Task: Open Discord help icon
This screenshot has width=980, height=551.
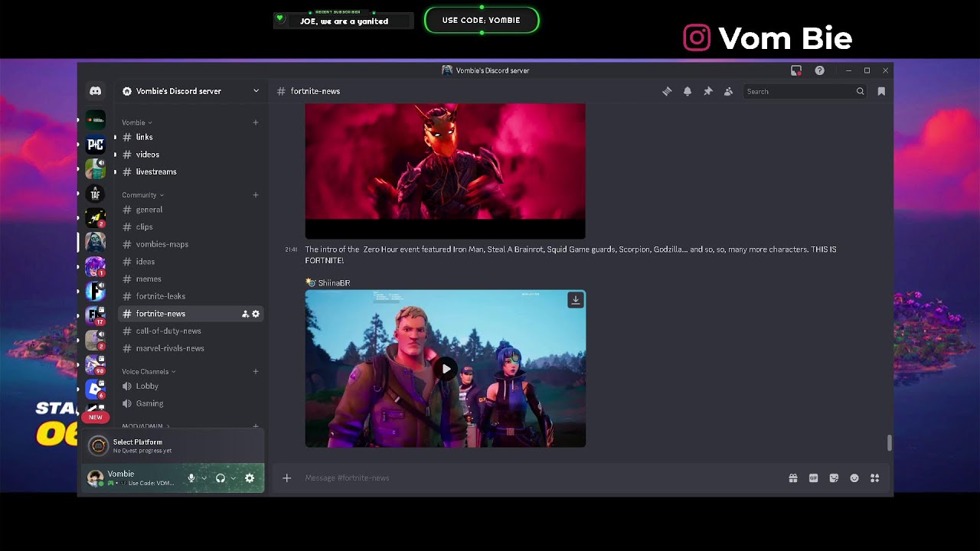Action: 820,70
